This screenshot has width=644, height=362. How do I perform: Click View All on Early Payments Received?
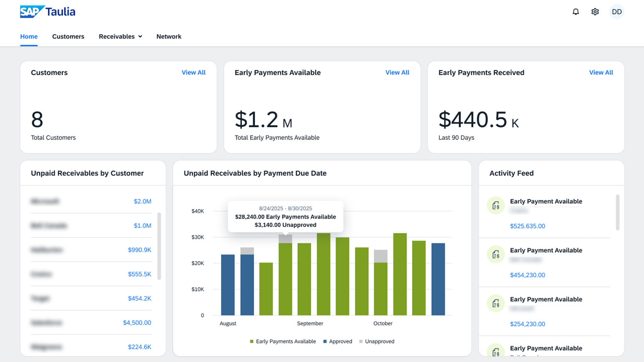601,72
